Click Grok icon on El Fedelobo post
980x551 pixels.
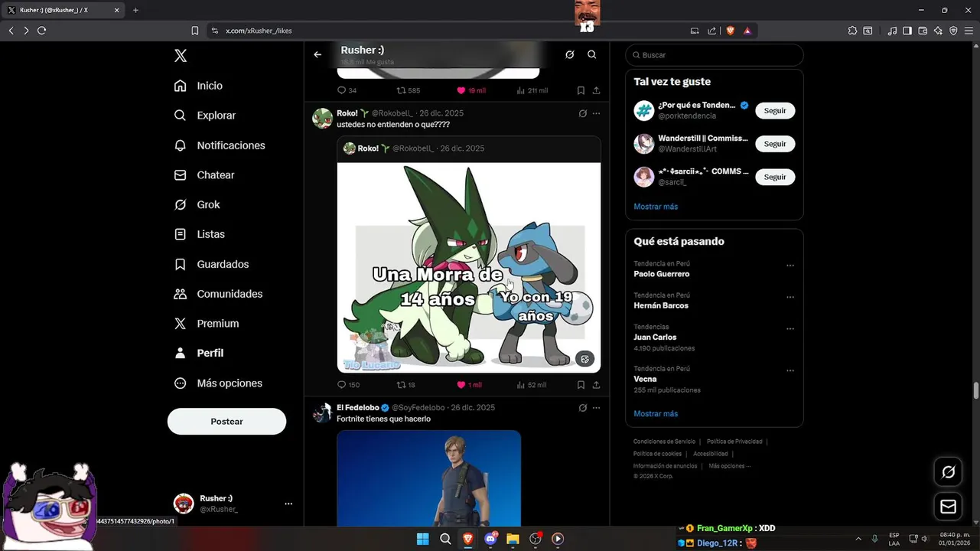coord(582,408)
